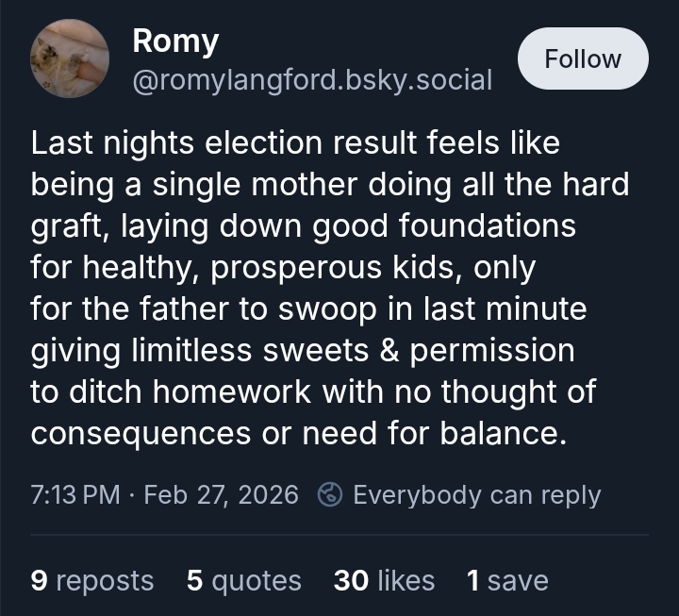
Task: View the 5 quotes list
Action: pyautogui.click(x=243, y=580)
